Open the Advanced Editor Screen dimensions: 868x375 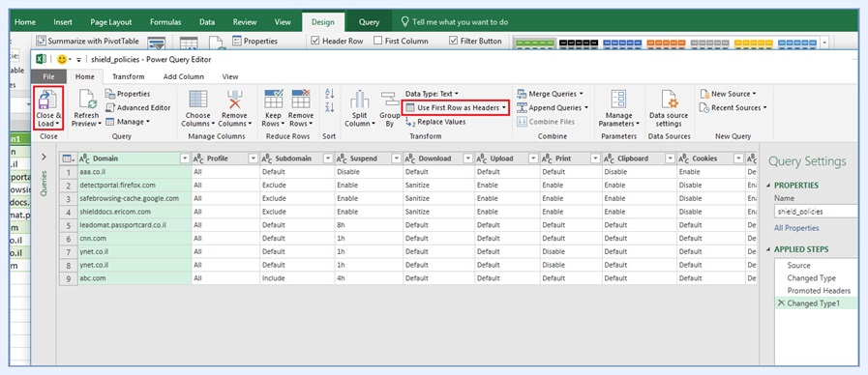click(138, 108)
